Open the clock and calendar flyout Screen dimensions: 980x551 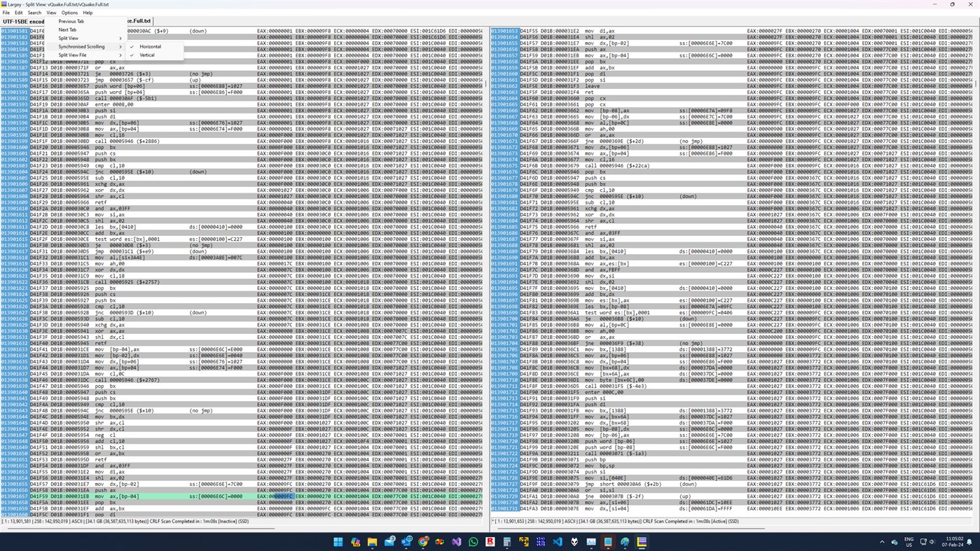coord(951,542)
